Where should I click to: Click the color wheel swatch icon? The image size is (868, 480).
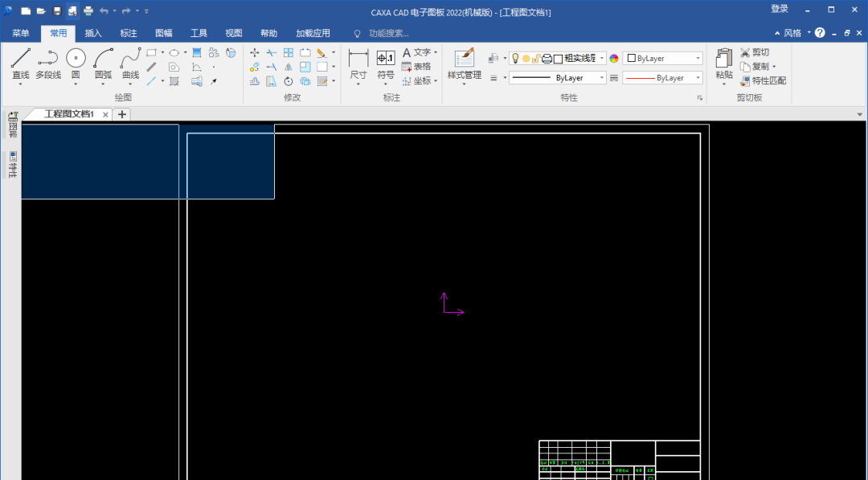tap(614, 59)
